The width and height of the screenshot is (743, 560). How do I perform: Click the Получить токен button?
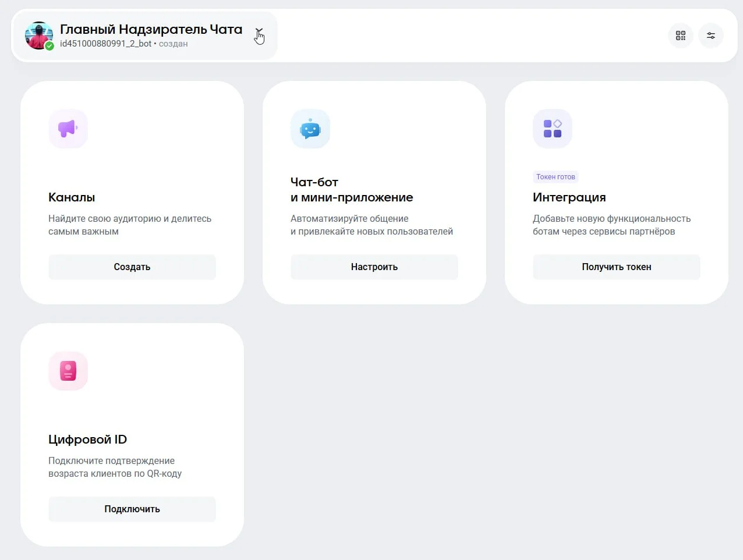[x=616, y=267]
